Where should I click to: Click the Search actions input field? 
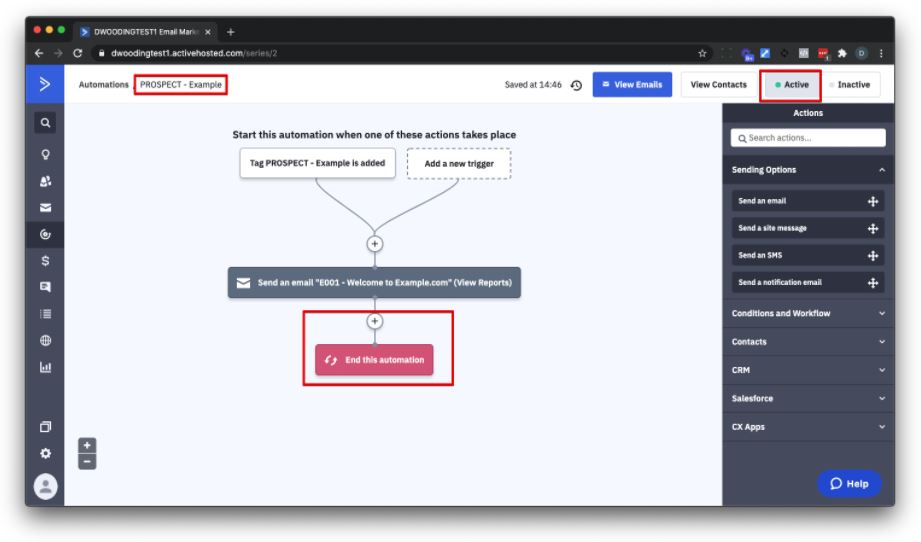click(808, 138)
